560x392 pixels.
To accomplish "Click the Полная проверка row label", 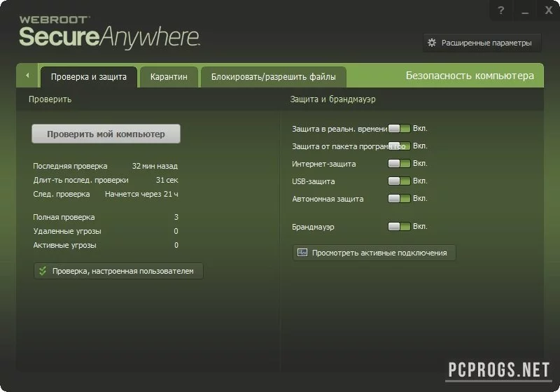I will pos(64,217).
